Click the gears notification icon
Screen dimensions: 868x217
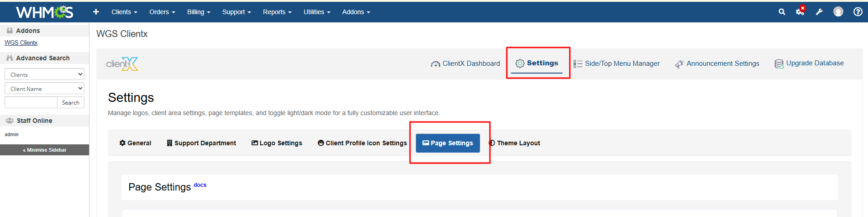(800, 11)
